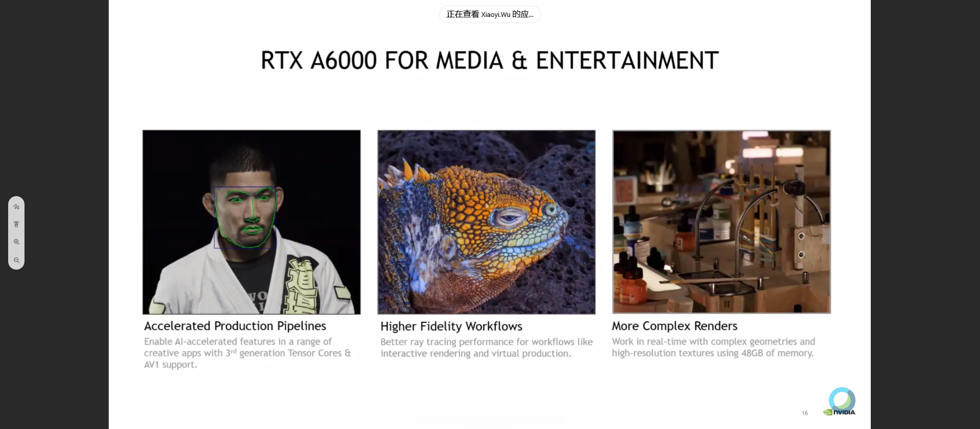Zoom in on the shared content
This screenshot has width=980, height=429.
16,242
